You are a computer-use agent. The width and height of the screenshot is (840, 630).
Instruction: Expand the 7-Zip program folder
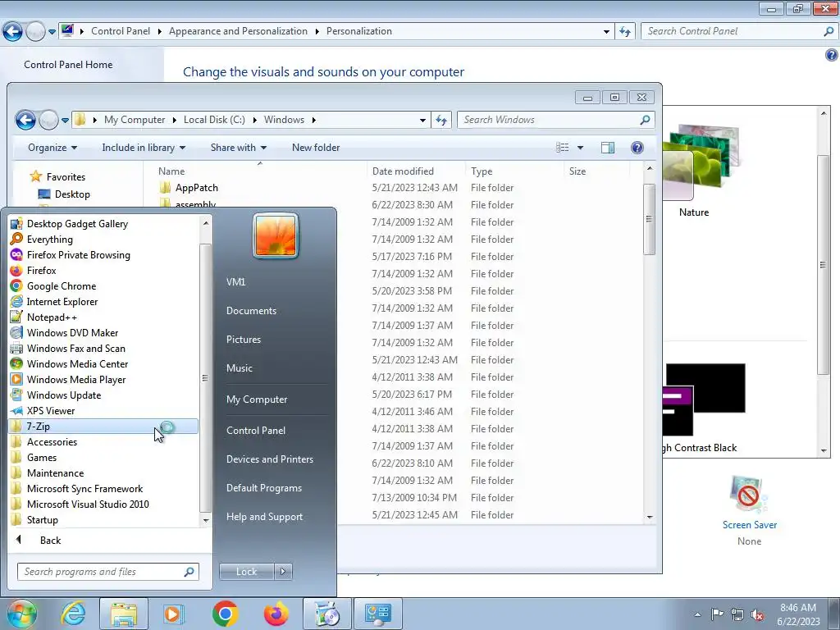[x=104, y=427]
